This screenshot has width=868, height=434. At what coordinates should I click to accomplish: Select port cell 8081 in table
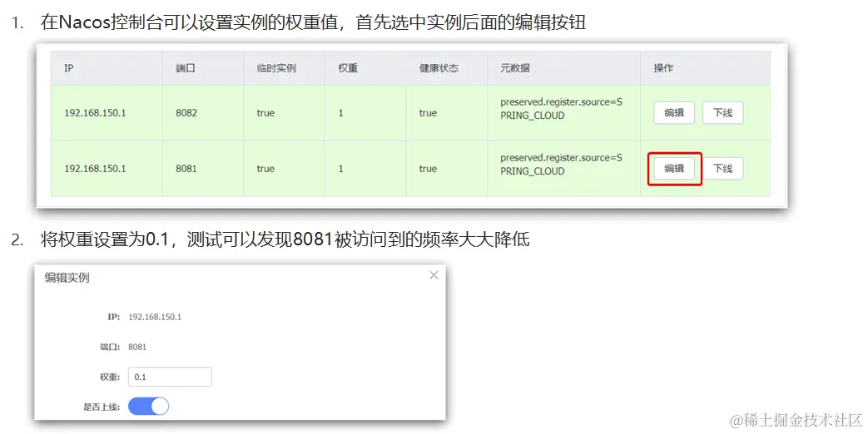pyautogui.click(x=186, y=169)
